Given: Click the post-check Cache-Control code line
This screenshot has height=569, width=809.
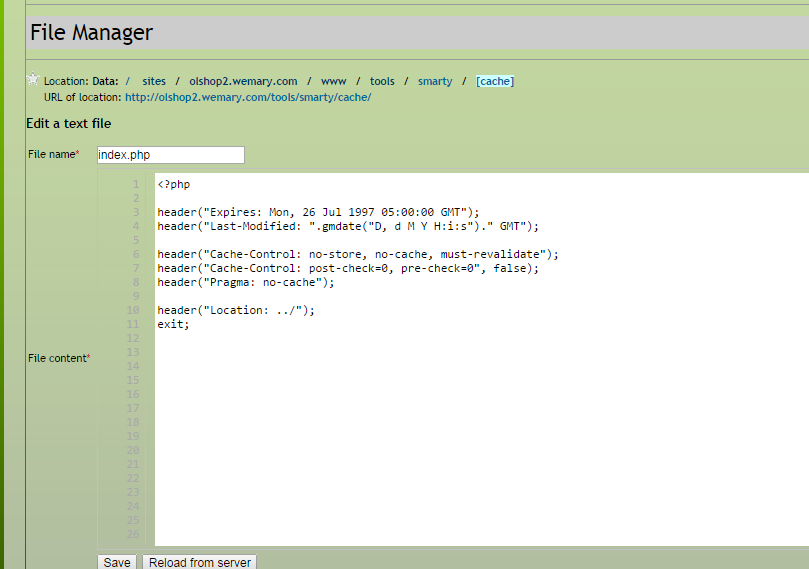Looking at the screenshot, I should (348, 268).
